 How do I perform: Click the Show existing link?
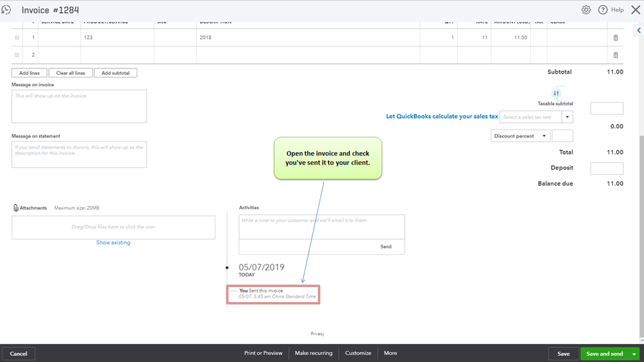[x=114, y=243]
